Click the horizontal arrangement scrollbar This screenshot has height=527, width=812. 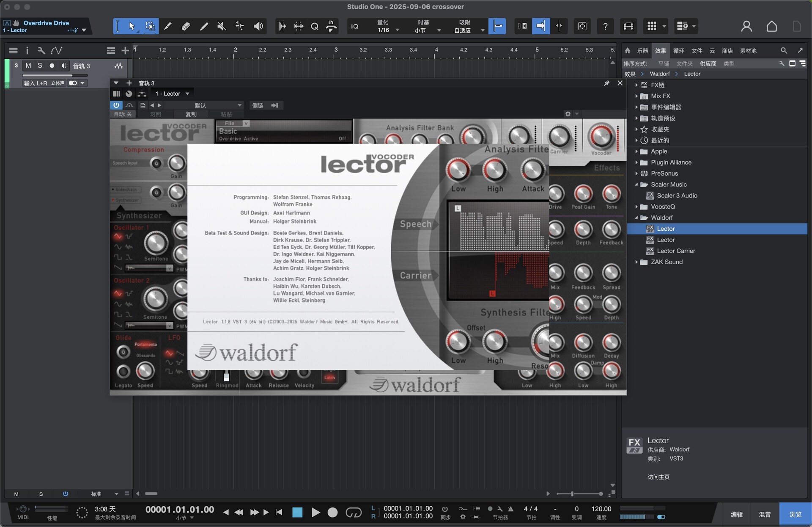click(151, 494)
